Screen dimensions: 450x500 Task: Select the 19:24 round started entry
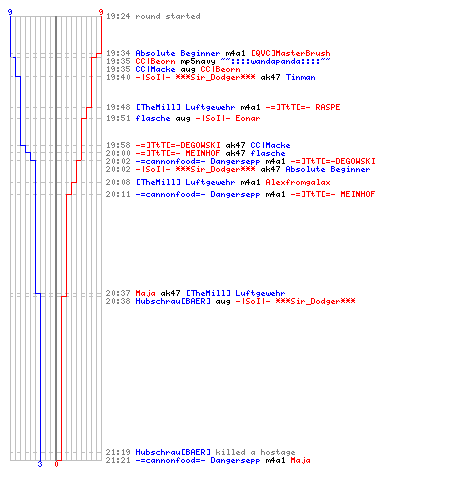pyautogui.click(x=153, y=16)
